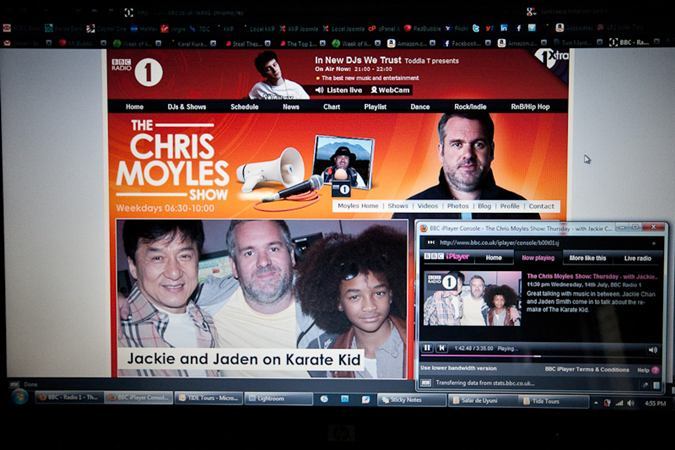Switch to BBC - Radio 1 taskbar button
This screenshot has width=675, height=450.
coord(69,397)
